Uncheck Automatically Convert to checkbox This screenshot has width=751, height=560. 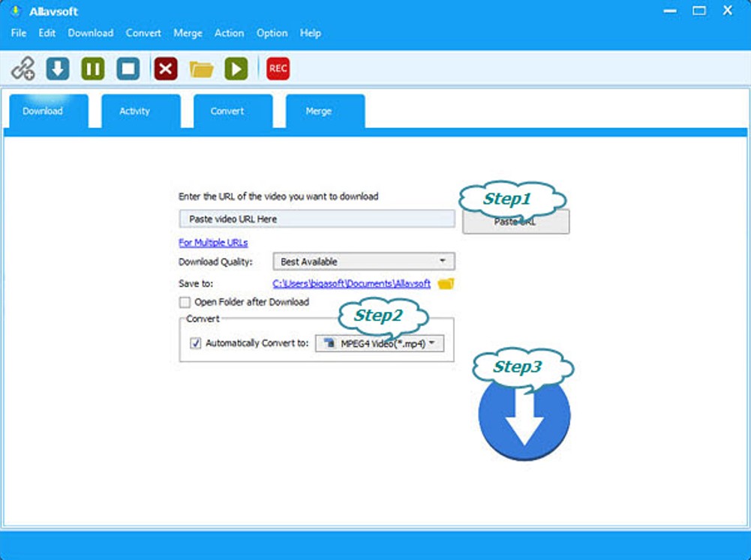pyautogui.click(x=196, y=343)
